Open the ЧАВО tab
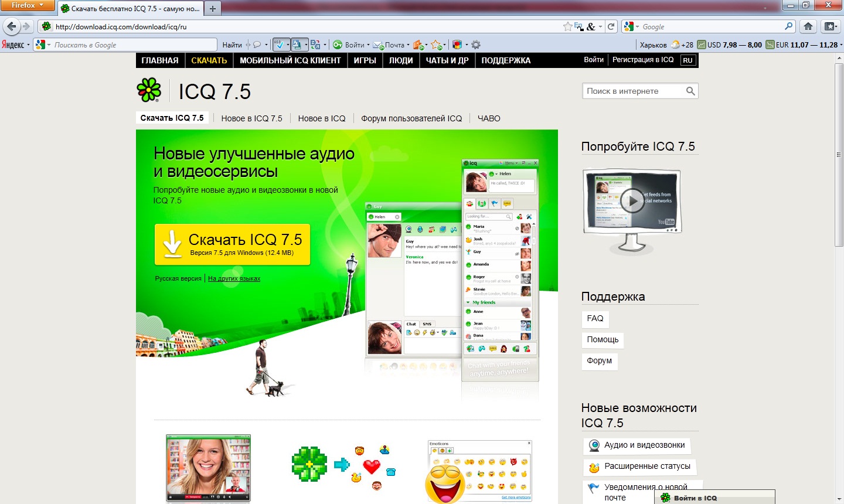This screenshot has width=844, height=504. pyautogui.click(x=489, y=118)
